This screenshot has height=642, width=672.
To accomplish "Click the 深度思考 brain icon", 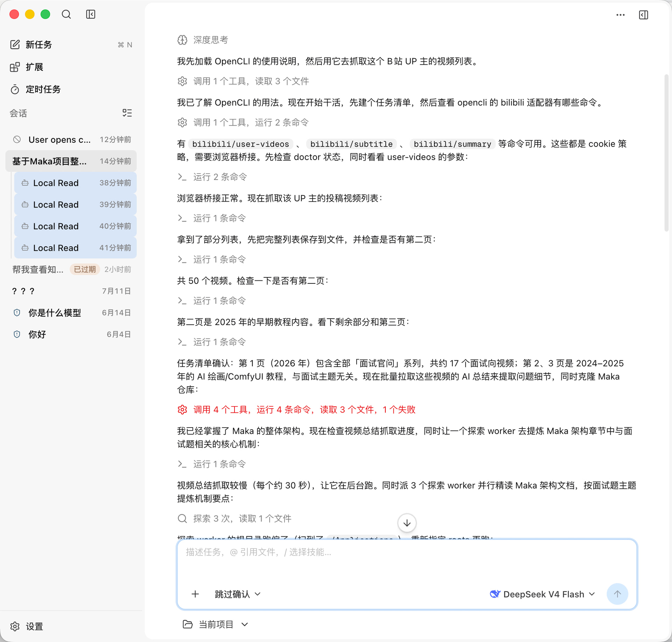I will (x=182, y=40).
